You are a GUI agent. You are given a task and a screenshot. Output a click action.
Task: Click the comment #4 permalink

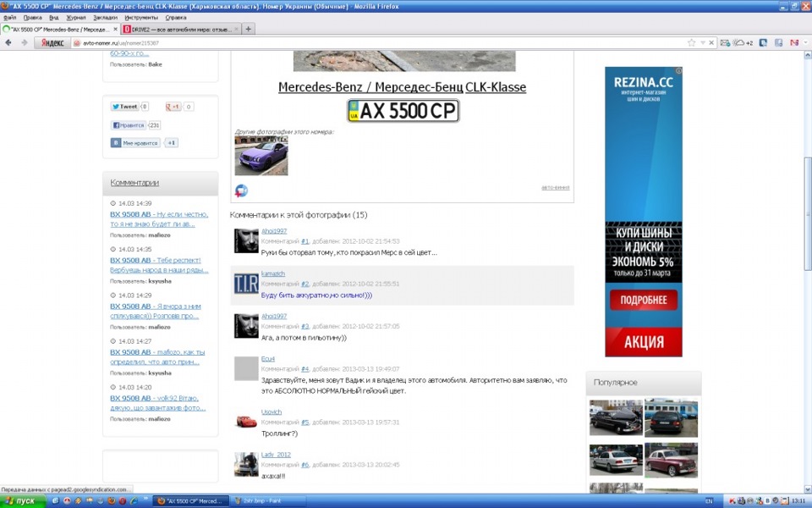[x=305, y=369]
